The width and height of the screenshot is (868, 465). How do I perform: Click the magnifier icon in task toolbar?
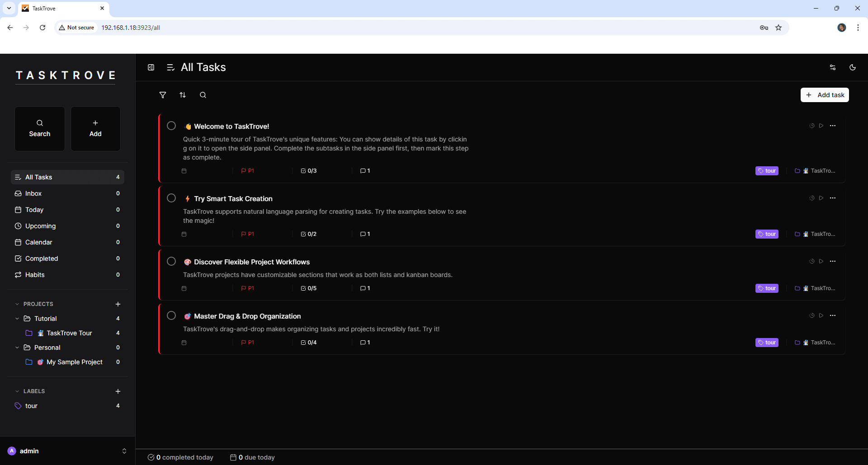point(203,95)
